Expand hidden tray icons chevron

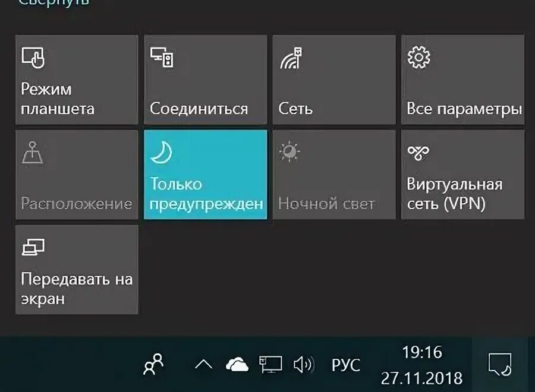tap(204, 365)
